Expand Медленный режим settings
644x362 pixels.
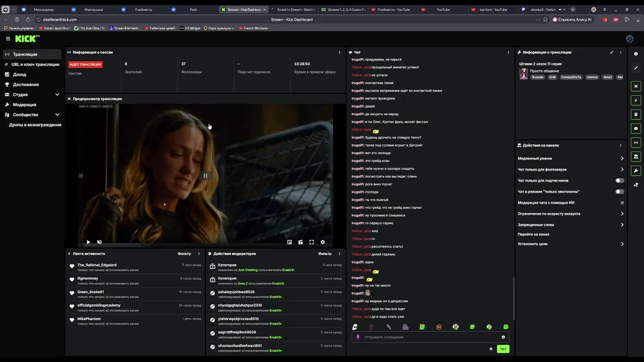pyautogui.click(x=622, y=158)
